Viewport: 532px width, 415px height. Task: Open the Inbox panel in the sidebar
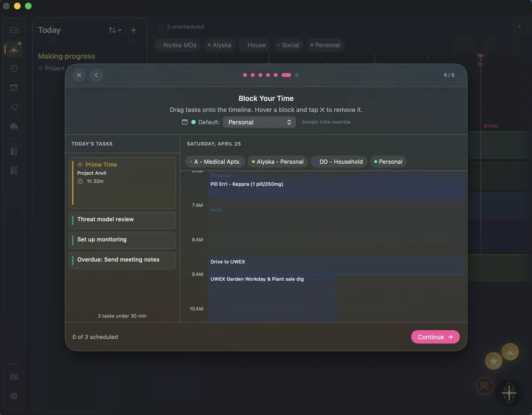coord(14,30)
